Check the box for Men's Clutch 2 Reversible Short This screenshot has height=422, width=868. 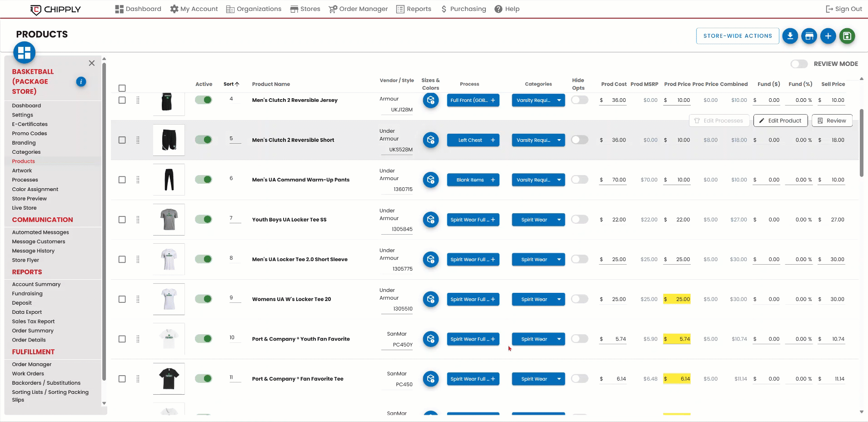point(122,140)
